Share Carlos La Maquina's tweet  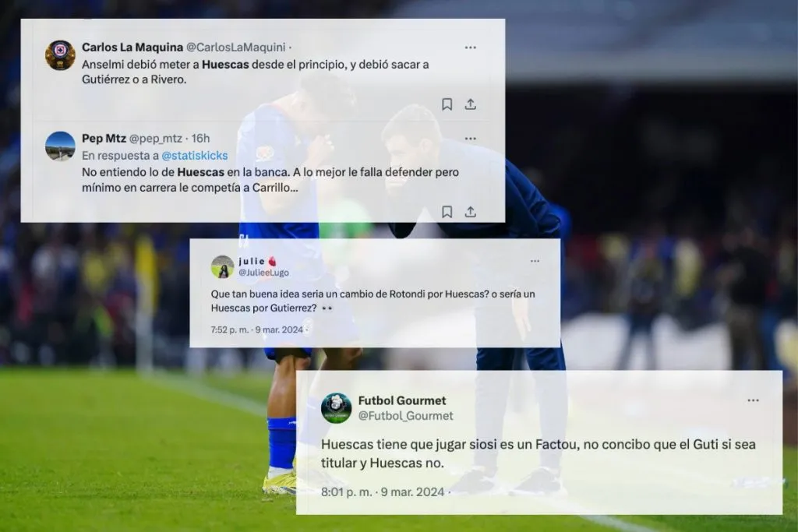click(470, 104)
